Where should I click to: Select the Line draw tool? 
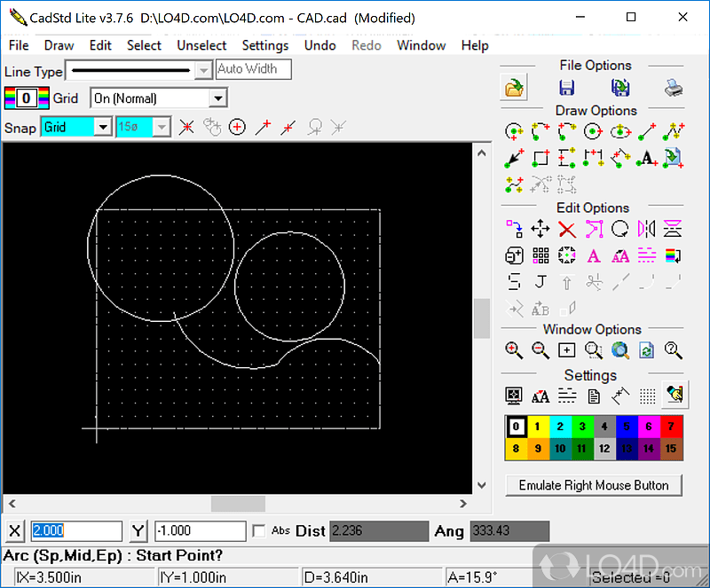646,131
